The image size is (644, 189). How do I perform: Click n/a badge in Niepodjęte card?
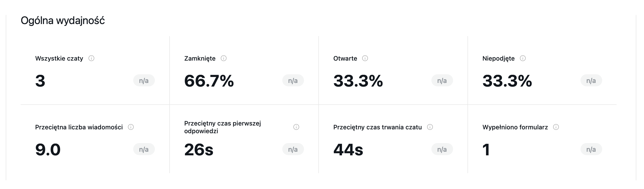point(591,81)
